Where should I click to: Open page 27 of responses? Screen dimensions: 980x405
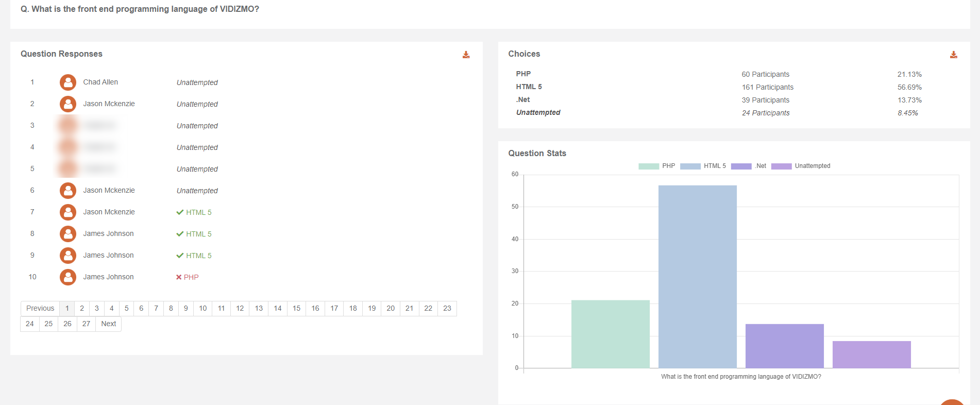click(86, 324)
